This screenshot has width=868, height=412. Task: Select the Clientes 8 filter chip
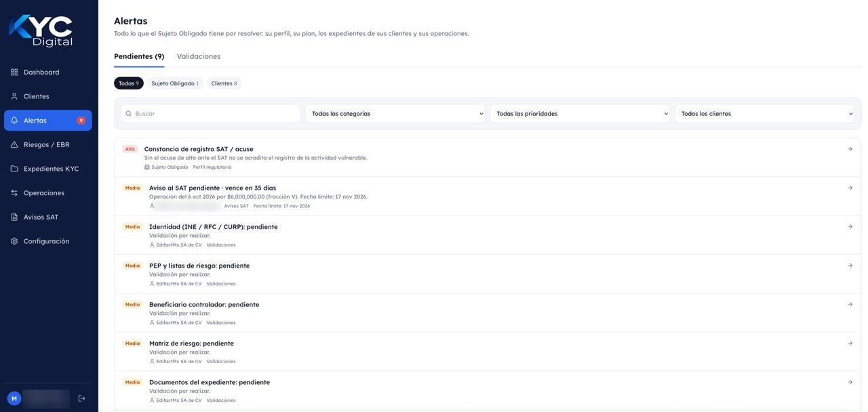pos(224,83)
